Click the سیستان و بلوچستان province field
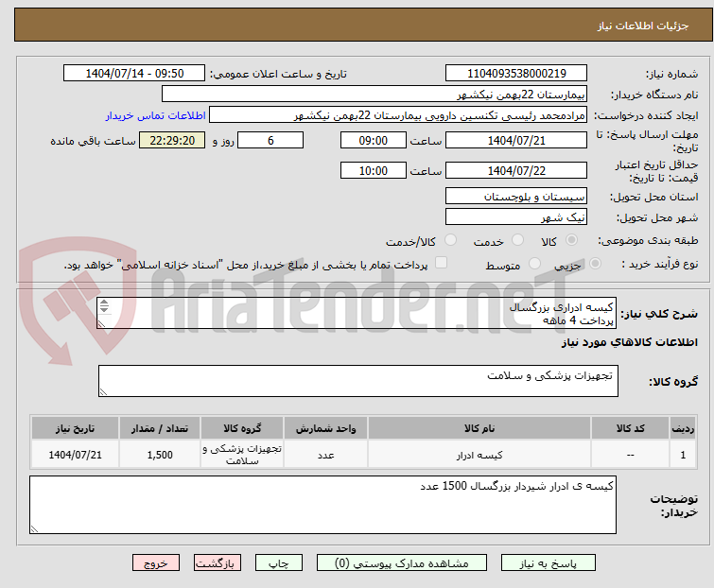 tap(516, 196)
